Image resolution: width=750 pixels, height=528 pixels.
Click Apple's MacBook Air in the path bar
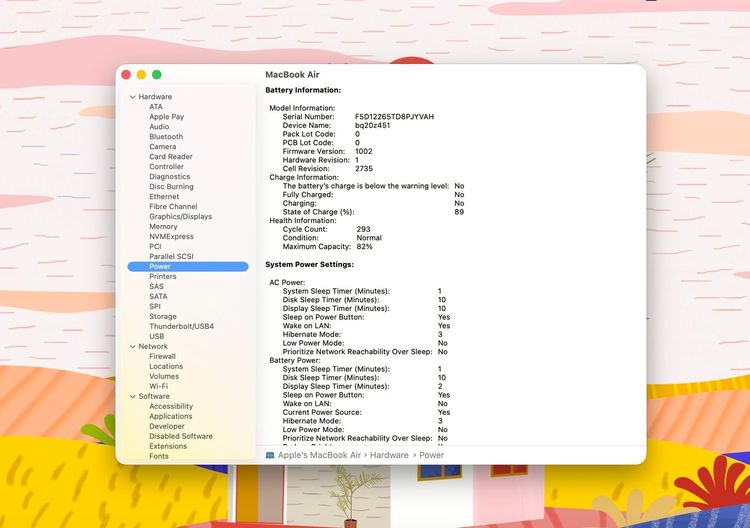click(319, 455)
